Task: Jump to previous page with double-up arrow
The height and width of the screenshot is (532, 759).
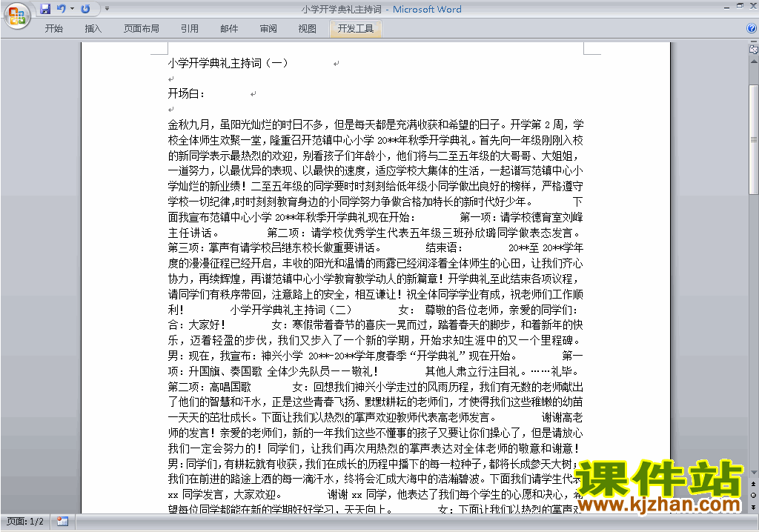Action: 754,484
